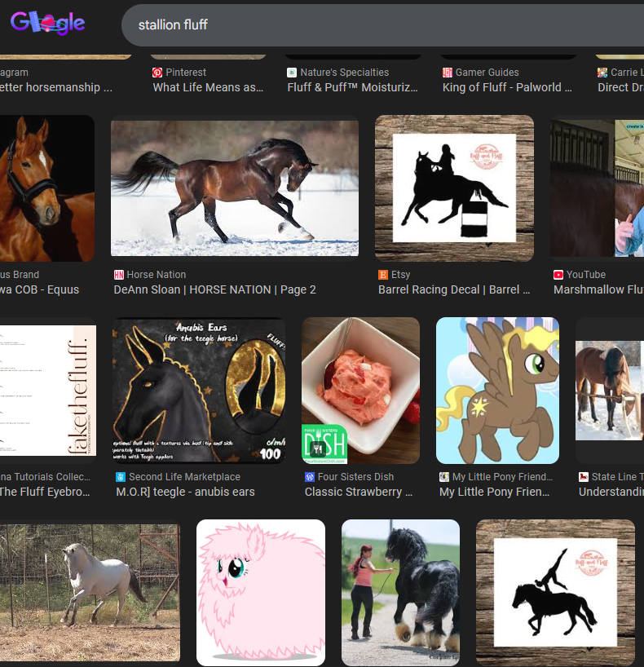The width and height of the screenshot is (644, 667).
Task: Focus the search box containing 'stallion fluff'
Action: (383, 25)
